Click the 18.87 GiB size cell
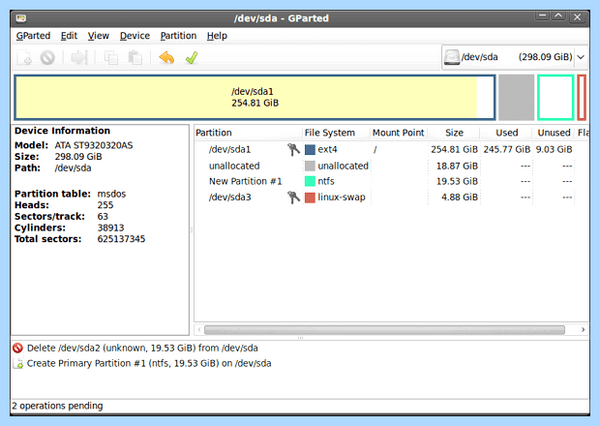Screen dimensions: 600x426 [x=457, y=166]
